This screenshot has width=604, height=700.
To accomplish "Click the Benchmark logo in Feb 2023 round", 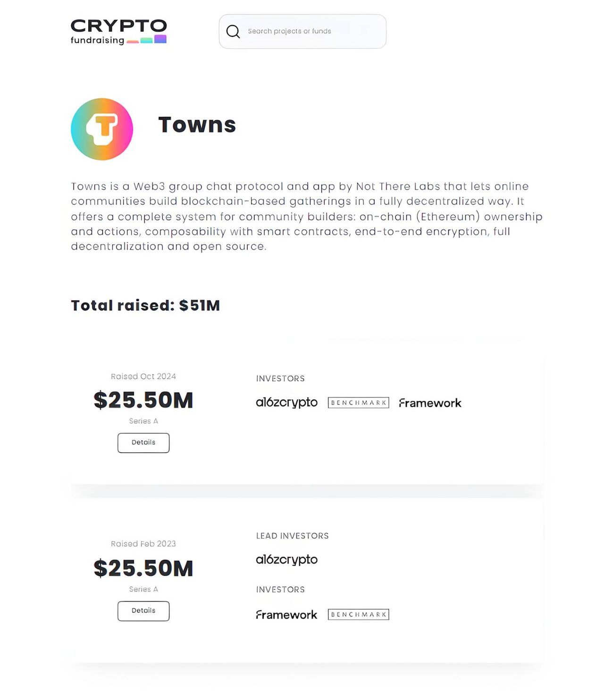I will [359, 614].
